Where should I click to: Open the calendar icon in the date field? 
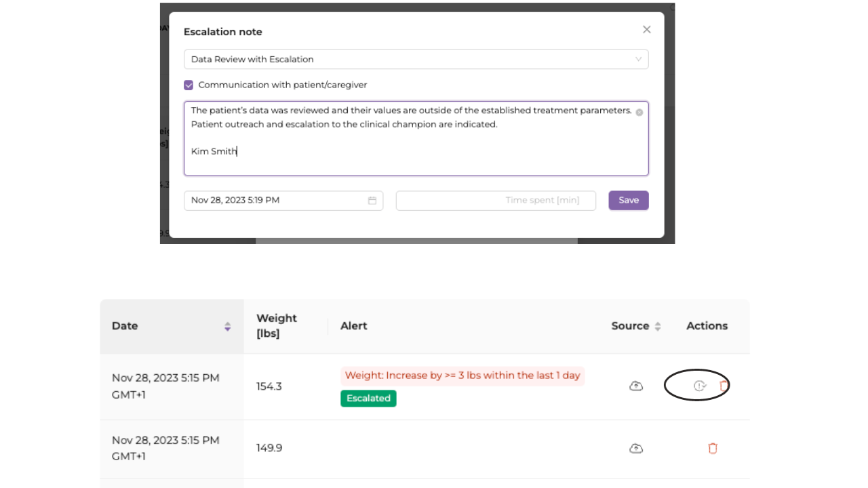click(372, 201)
